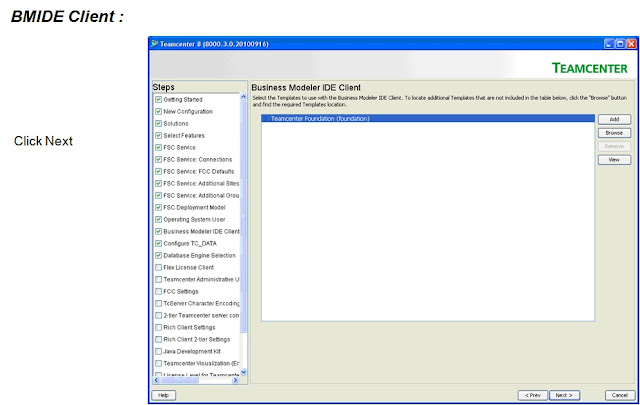The width and height of the screenshot is (640, 405).
Task: Cancel the Teamcenter installer
Action: pos(620,395)
